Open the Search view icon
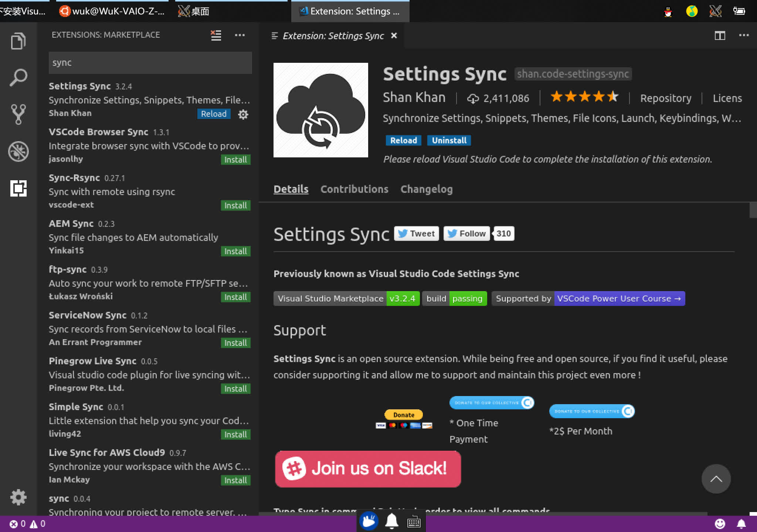This screenshot has height=532, width=757. click(x=18, y=77)
